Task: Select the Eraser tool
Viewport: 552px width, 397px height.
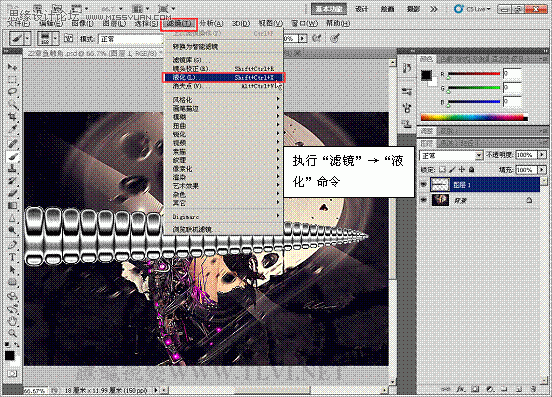Action: pos(12,194)
